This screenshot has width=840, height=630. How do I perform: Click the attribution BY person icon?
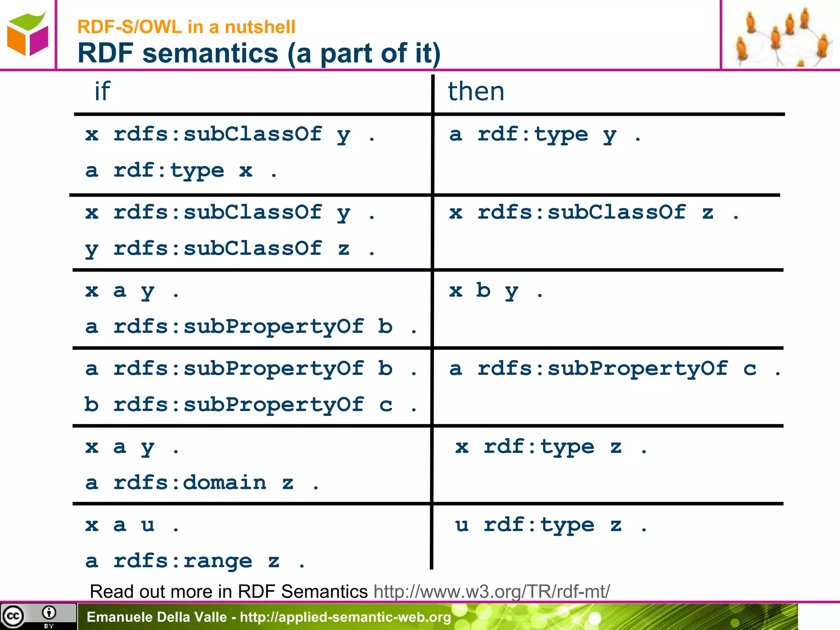(49, 613)
